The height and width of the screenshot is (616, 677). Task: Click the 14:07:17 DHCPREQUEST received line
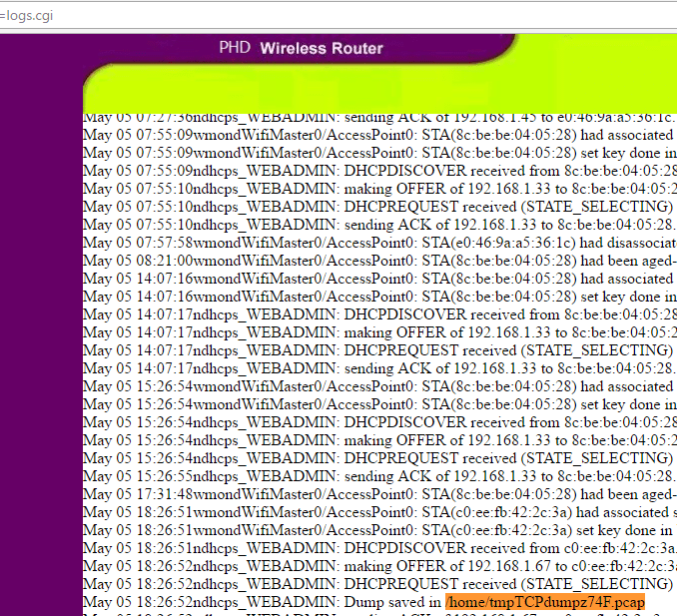tap(379, 350)
